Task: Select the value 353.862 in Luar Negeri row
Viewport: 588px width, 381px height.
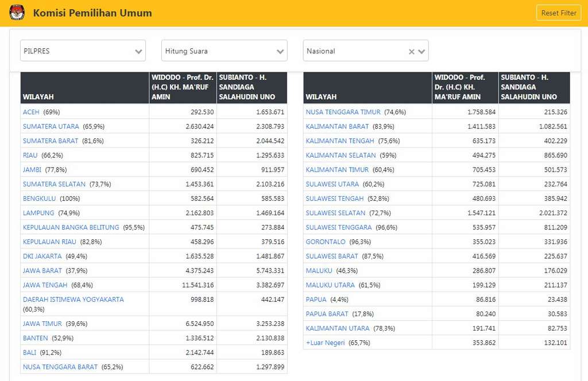Action: 484,343
